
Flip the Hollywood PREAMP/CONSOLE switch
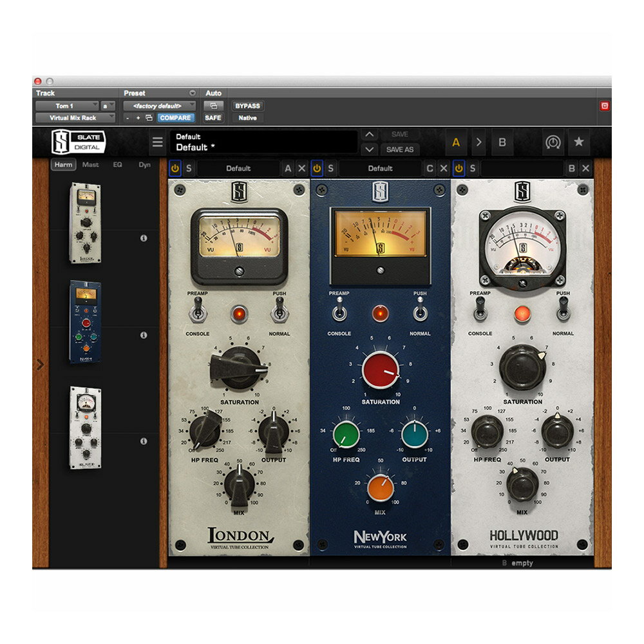click(x=480, y=309)
